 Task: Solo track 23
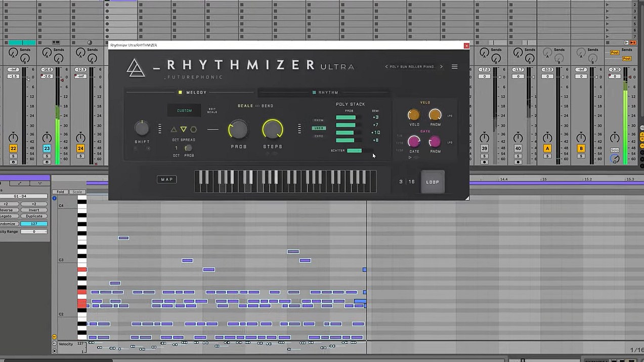click(47, 156)
